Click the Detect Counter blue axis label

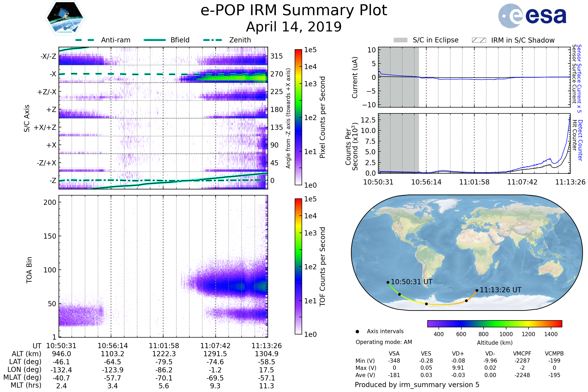point(580,140)
